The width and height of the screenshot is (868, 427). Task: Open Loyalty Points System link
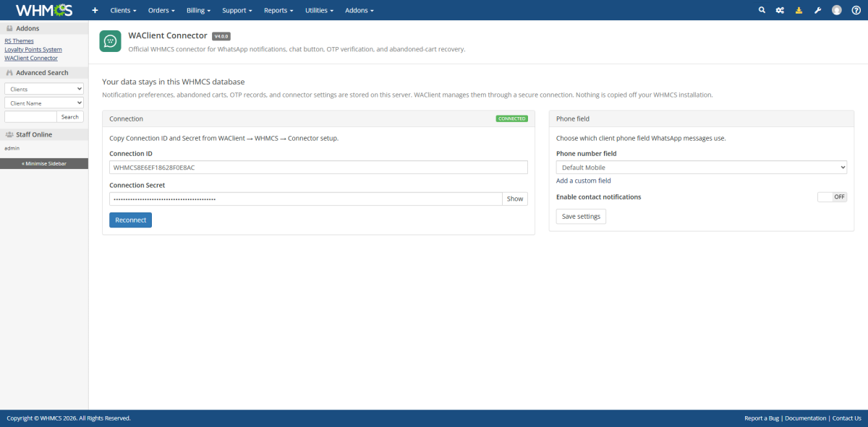point(33,49)
